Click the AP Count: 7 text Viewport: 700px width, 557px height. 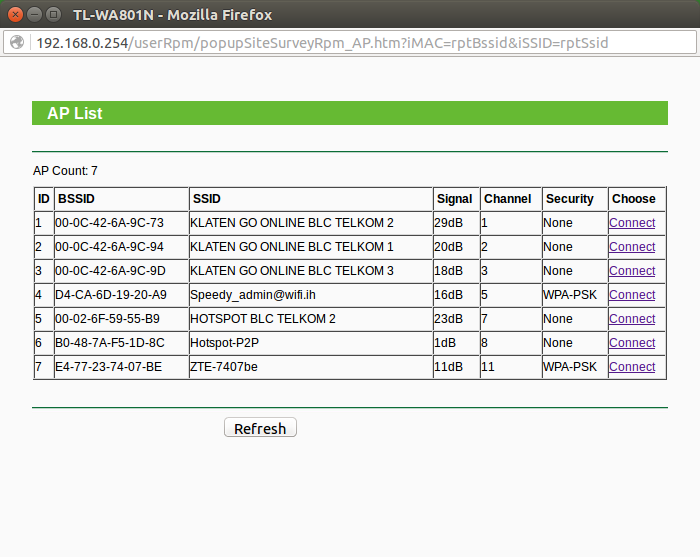[65, 171]
